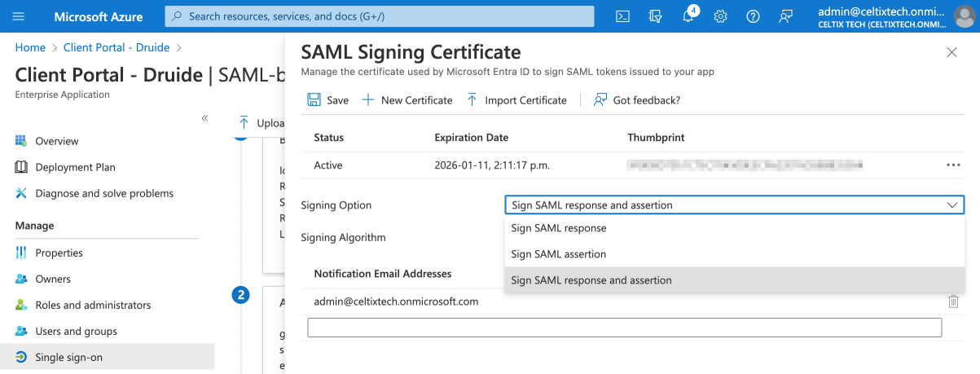Select the Sign SAML response option
This screenshot has height=374, width=980.
(x=559, y=228)
